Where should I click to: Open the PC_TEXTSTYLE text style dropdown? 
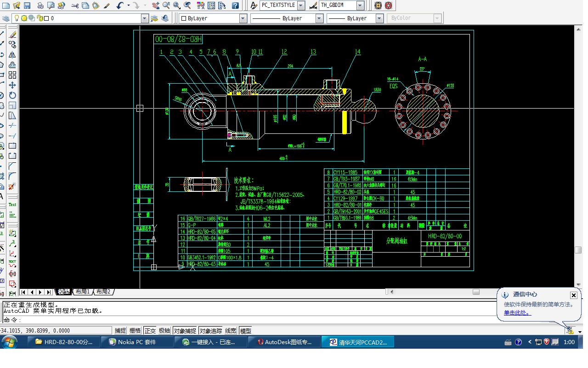point(301,6)
